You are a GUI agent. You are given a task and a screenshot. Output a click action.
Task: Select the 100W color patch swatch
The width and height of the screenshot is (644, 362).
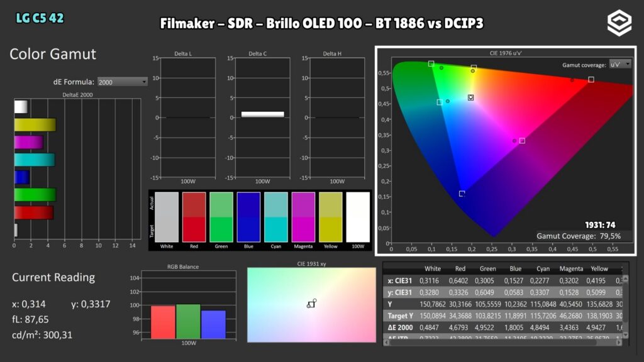(358, 217)
